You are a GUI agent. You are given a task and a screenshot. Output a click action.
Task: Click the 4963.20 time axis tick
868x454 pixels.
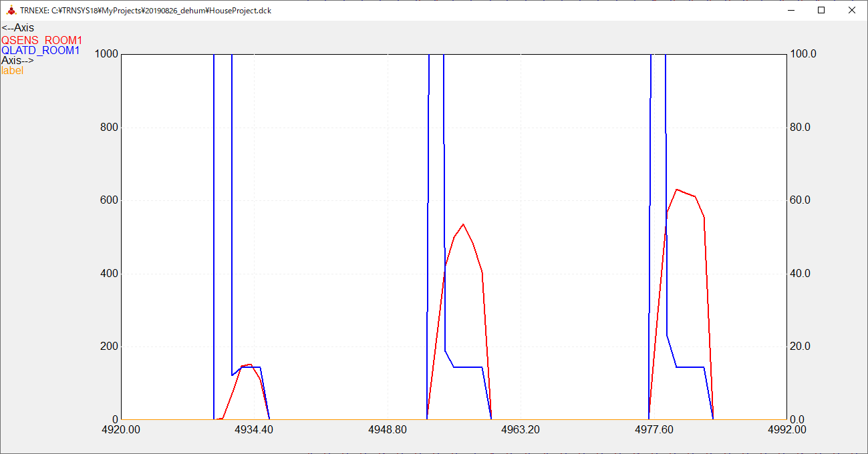(x=521, y=429)
